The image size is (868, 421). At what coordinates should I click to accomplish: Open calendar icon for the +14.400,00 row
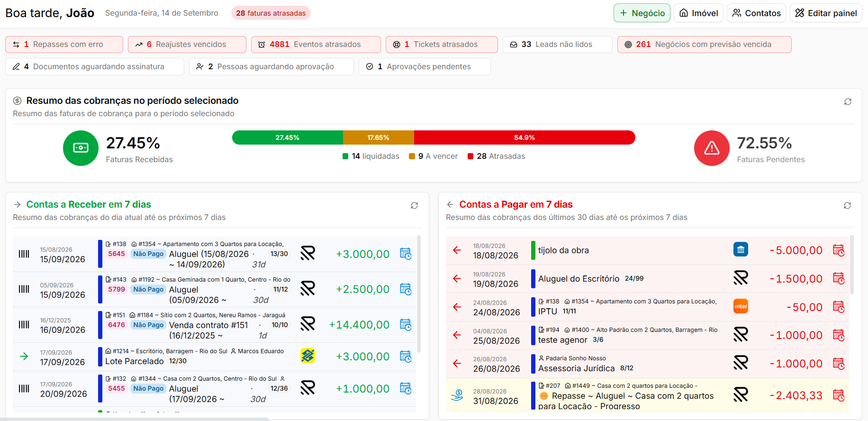tap(406, 325)
